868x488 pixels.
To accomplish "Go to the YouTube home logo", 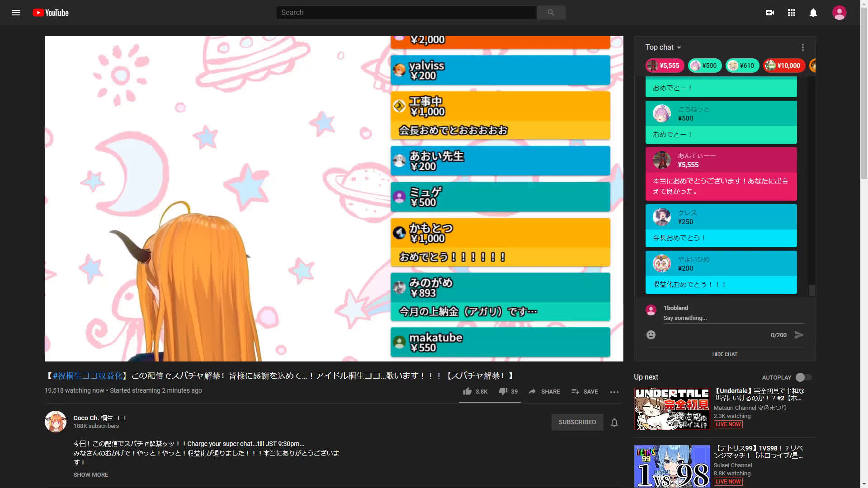I will [x=51, y=13].
